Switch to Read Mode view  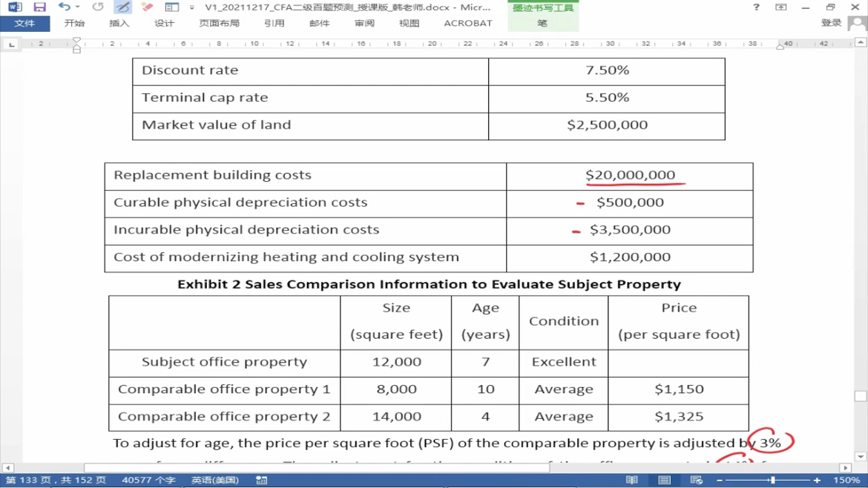pyautogui.click(x=631, y=480)
